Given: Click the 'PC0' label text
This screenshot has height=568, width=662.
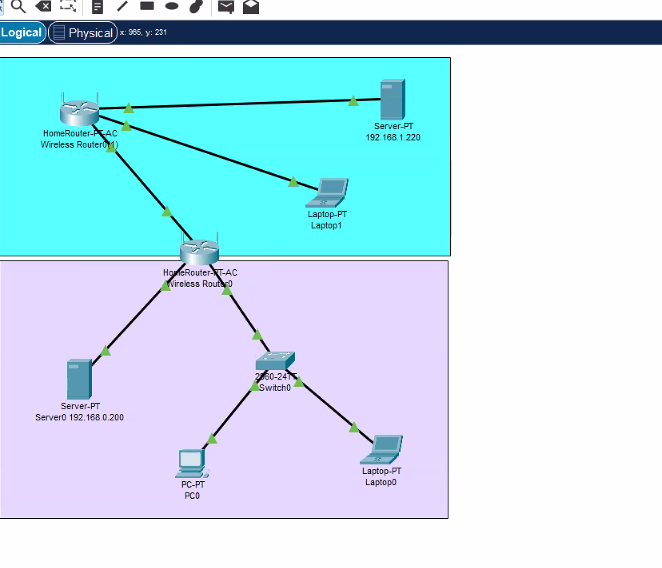Looking at the screenshot, I should (x=192, y=495).
